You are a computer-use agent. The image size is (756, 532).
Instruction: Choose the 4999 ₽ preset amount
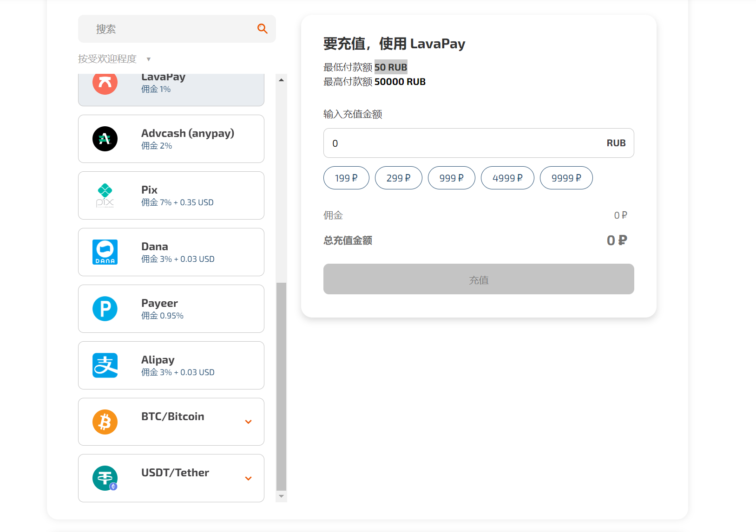click(507, 178)
